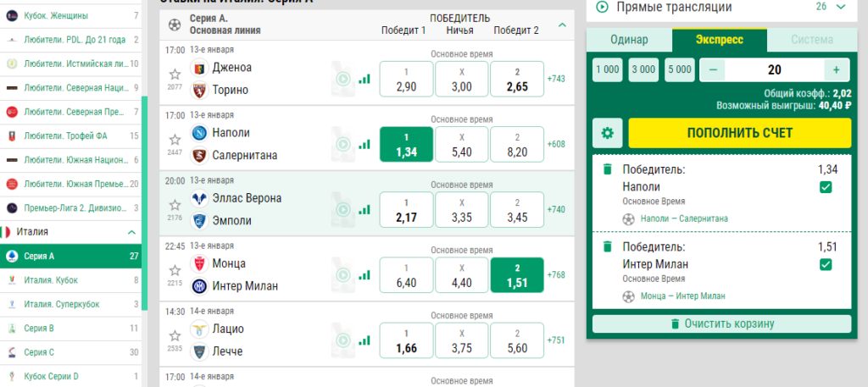Expand +740 more markets for Verona–Empoli

556,209
